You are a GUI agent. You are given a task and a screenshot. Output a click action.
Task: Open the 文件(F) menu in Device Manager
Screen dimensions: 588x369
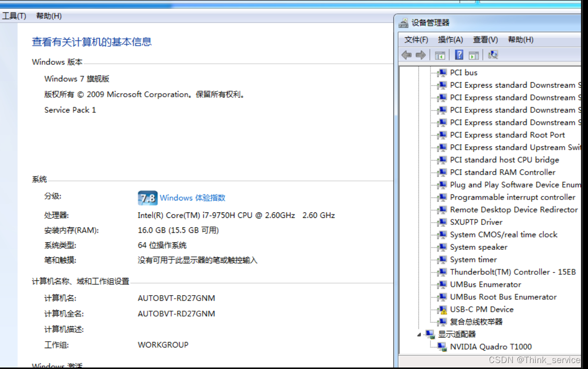coord(416,40)
